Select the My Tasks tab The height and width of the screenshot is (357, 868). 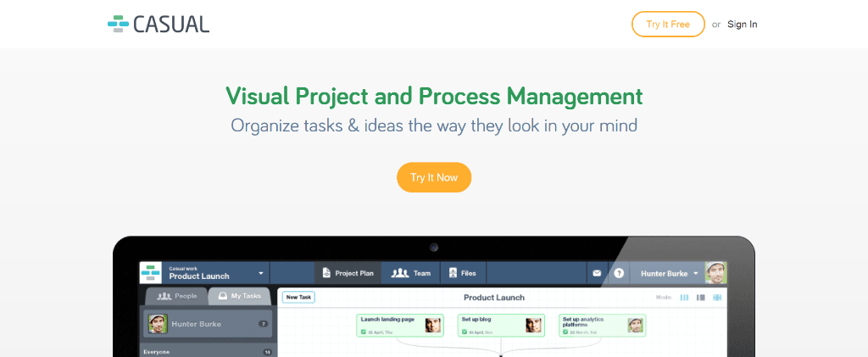[x=239, y=296]
